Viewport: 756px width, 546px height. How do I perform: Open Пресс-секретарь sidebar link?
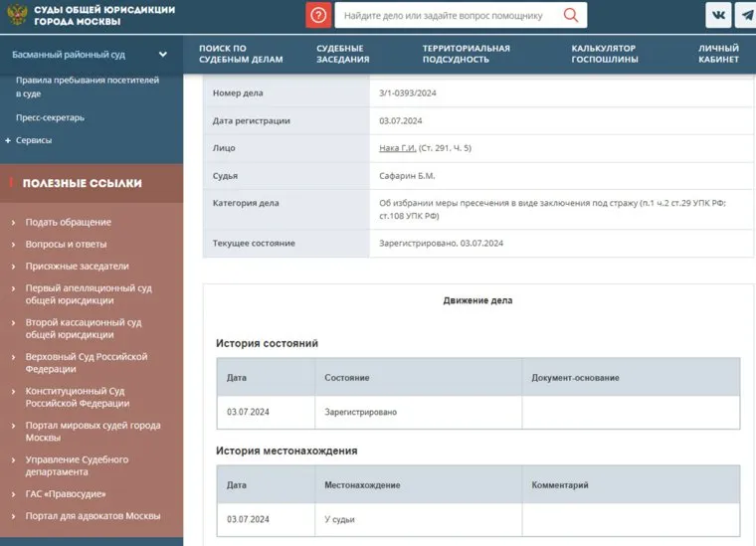coord(50,117)
